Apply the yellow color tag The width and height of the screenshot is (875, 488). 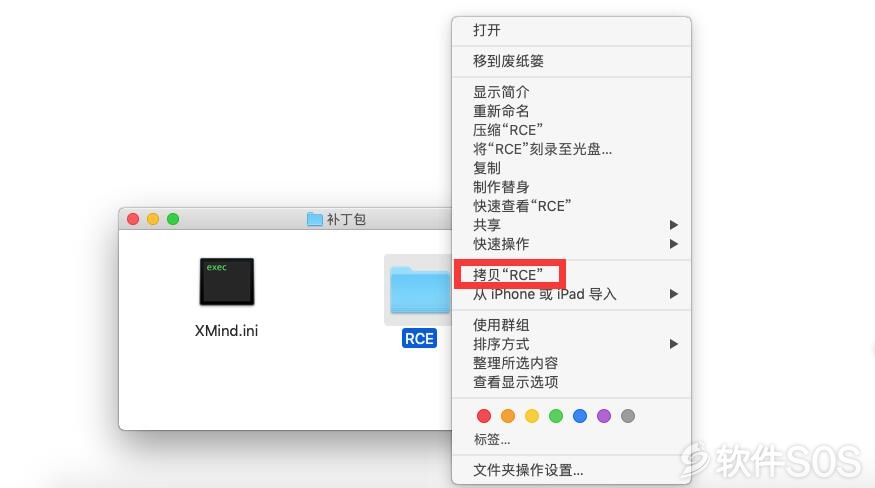532,416
